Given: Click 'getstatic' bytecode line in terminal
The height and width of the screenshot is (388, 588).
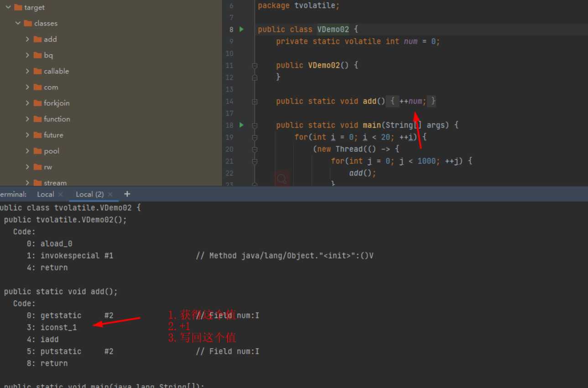Looking at the screenshot, I should click(143, 316).
